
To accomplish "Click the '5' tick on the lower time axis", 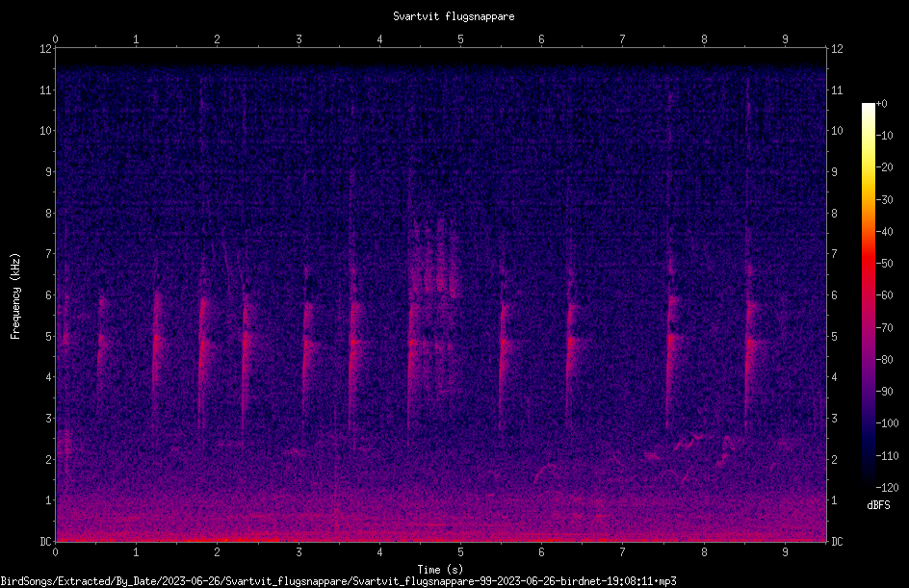I will (461, 552).
